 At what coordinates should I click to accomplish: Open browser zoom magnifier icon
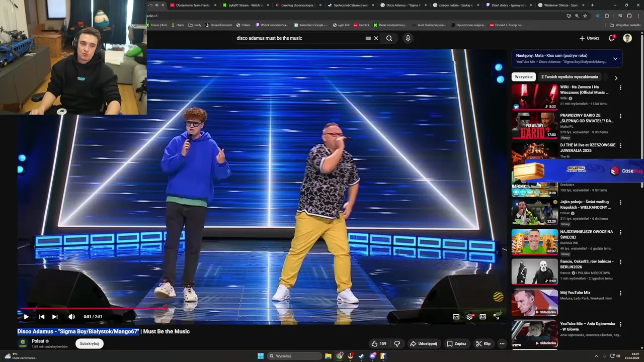(x=577, y=16)
